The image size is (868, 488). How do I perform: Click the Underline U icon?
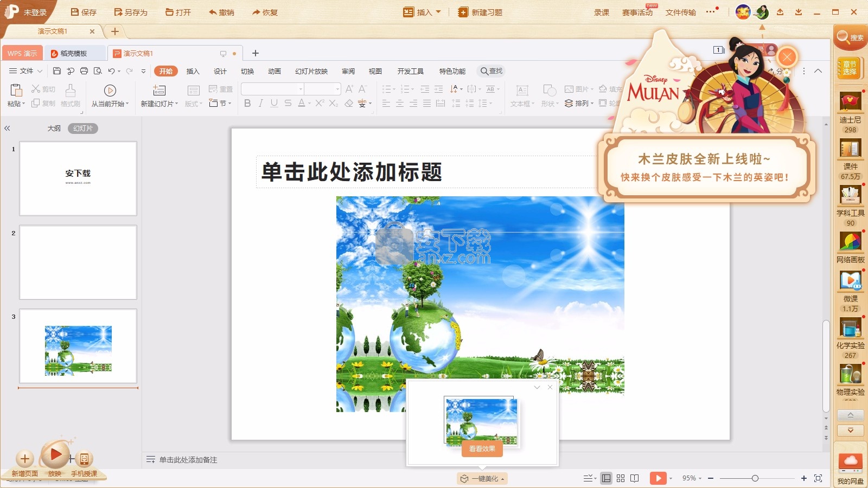[274, 103]
